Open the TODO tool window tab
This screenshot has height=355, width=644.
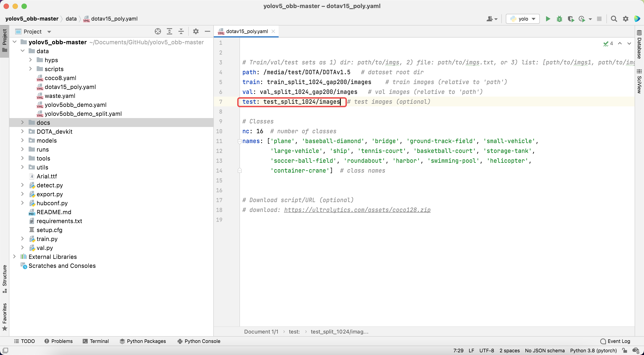click(24, 341)
